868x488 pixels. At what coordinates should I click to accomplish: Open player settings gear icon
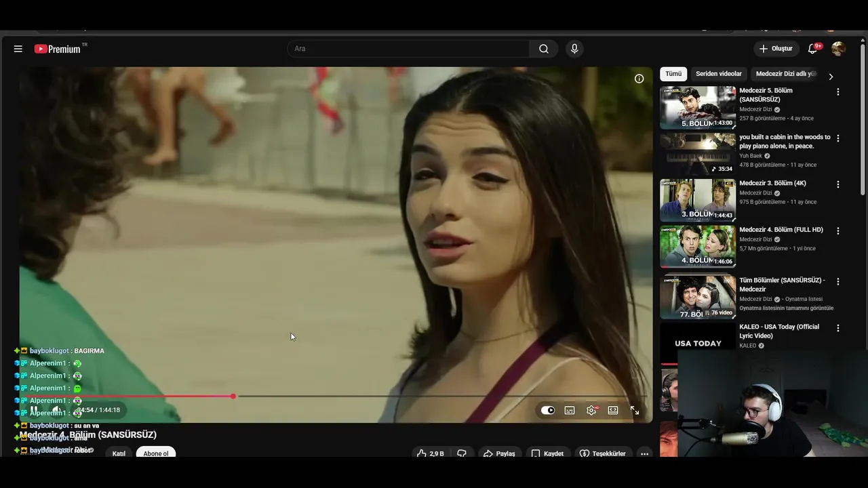pyautogui.click(x=592, y=410)
